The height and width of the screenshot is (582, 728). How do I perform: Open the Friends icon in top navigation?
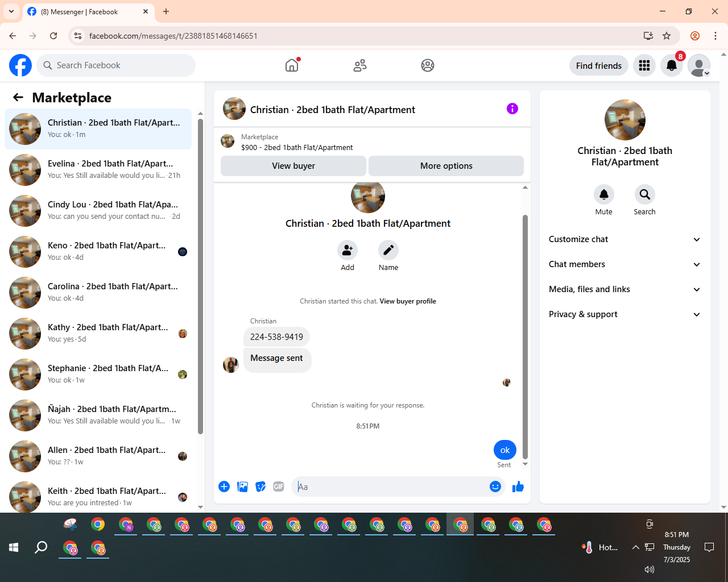pyautogui.click(x=360, y=65)
